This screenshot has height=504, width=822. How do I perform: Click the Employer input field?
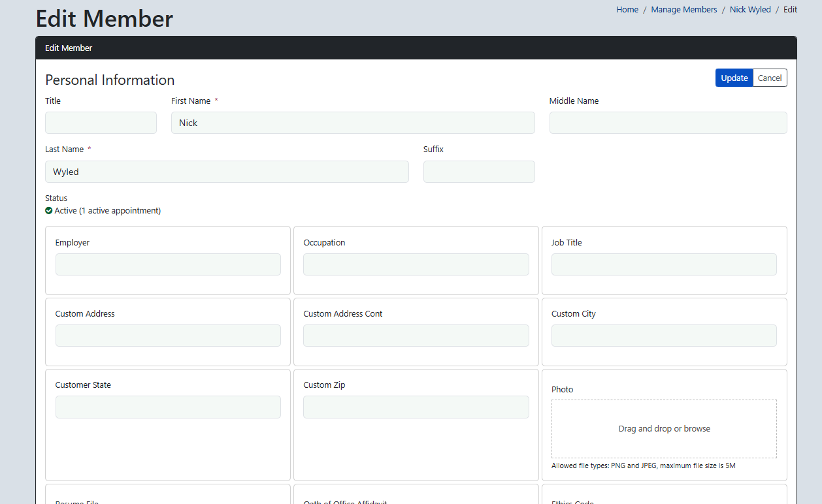(x=168, y=264)
